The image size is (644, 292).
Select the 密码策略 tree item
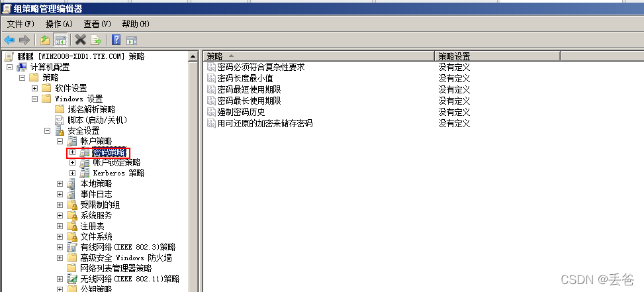coord(109,152)
